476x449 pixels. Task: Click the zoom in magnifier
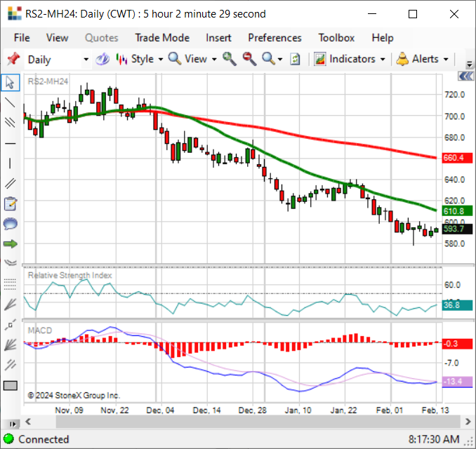[230, 59]
